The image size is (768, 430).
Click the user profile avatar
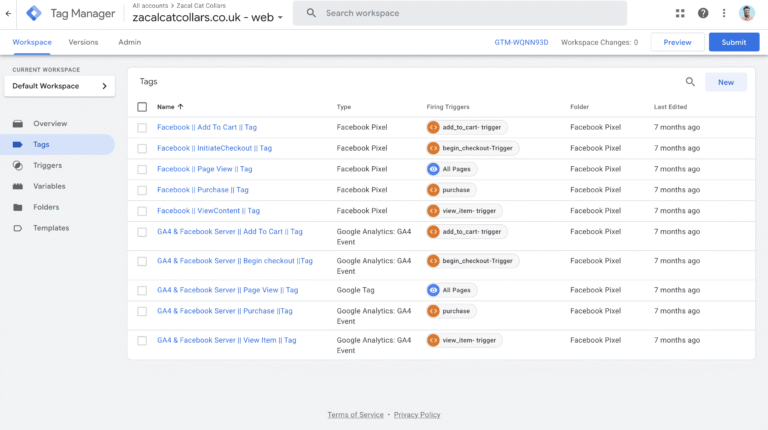tap(749, 13)
